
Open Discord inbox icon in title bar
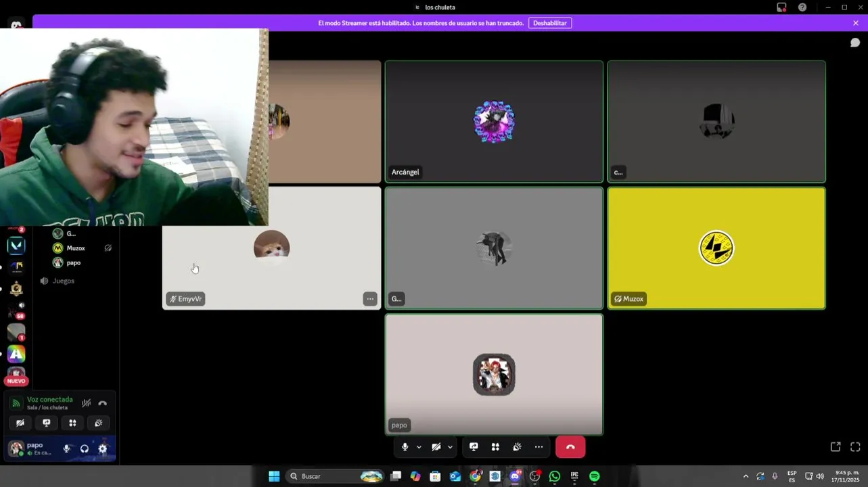pos(781,7)
